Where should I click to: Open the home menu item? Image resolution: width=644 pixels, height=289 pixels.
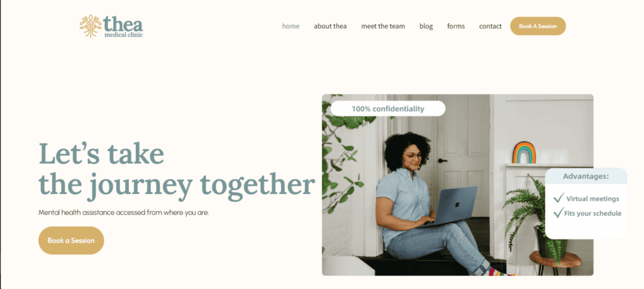point(291,26)
